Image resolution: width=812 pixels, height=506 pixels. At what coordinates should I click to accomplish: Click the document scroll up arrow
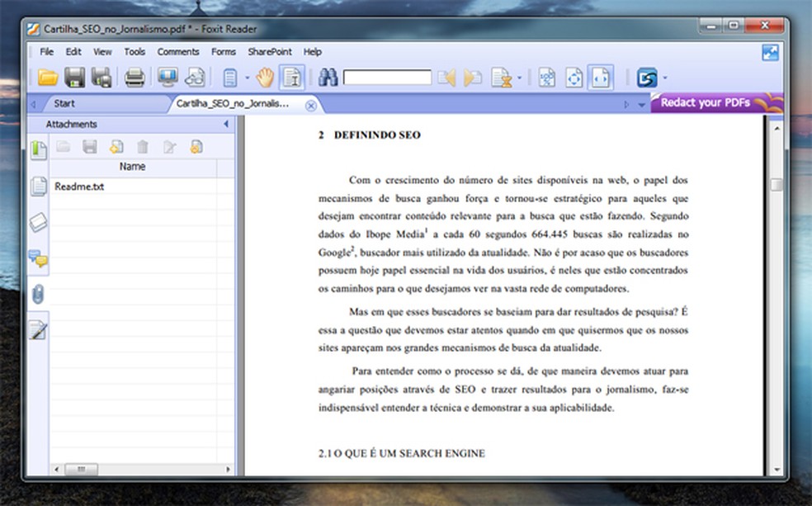tap(777, 128)
